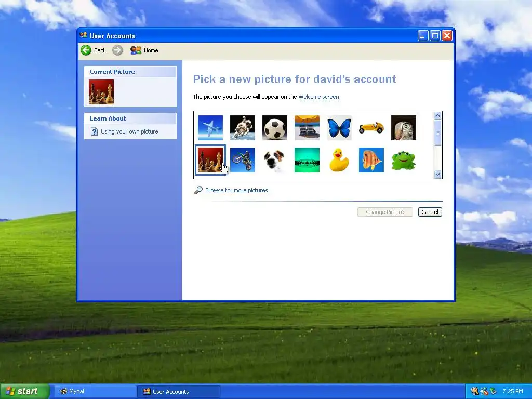Image resolution: width=532 pixels, height=399 pixels.
Task: Click the Current Picture chess thumbnail
Action: point(101,92)
